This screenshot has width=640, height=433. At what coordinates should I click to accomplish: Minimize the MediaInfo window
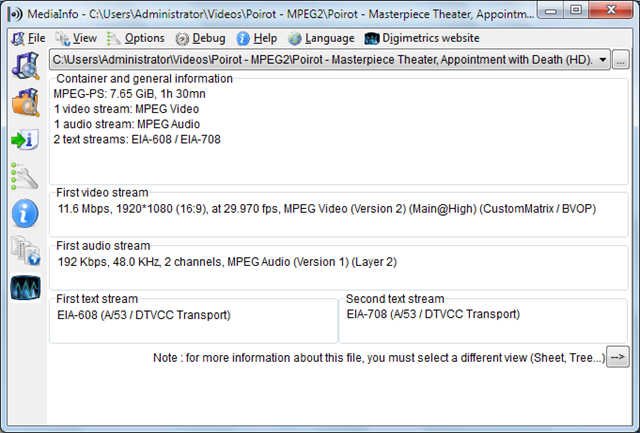551,11
